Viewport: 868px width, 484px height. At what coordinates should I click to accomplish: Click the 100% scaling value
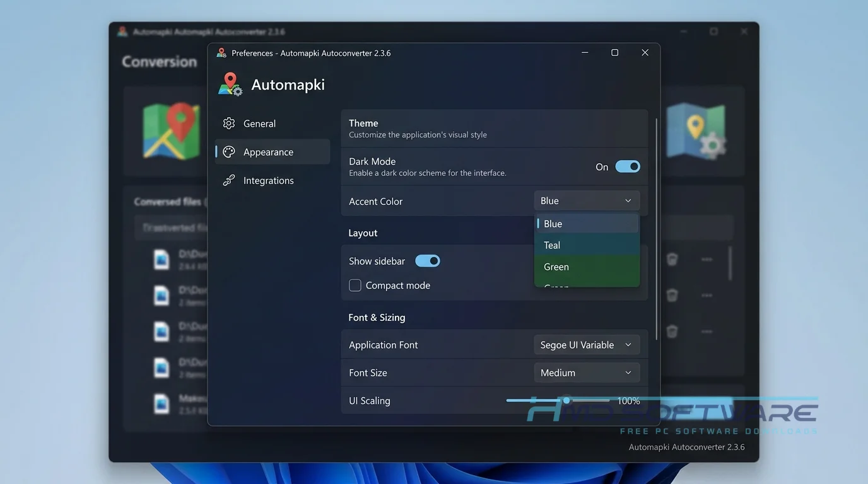click(628, 401)
